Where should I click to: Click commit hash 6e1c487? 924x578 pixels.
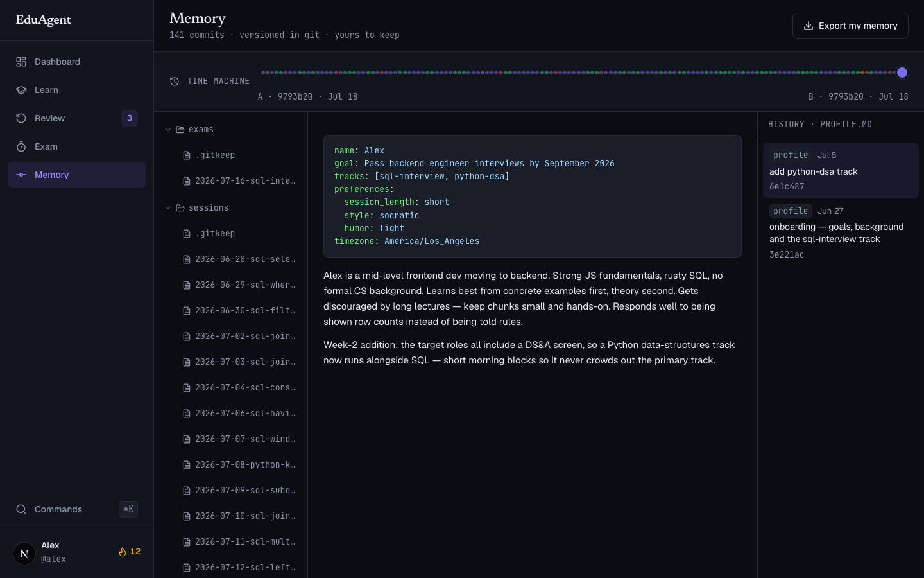click(787, 187)
